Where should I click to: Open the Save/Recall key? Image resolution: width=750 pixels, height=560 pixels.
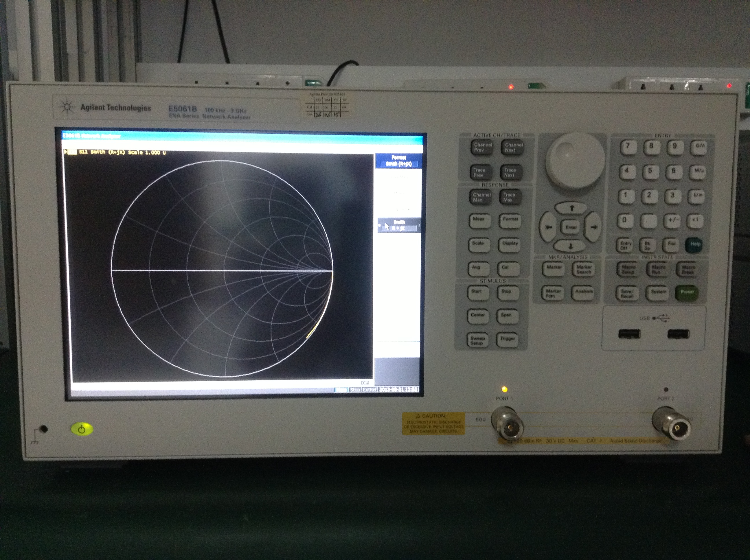pyautogui.click(x=627, y=294)
